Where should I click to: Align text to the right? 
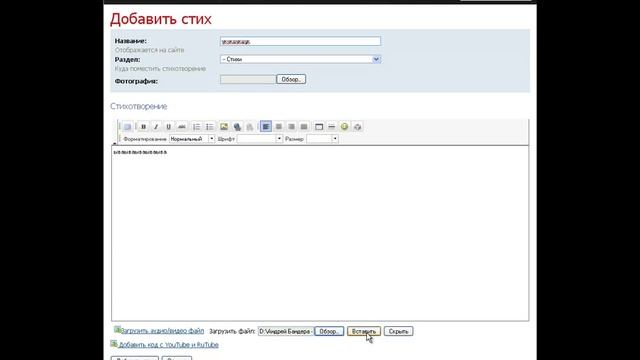pyautogui.click(x=291, y=127)
